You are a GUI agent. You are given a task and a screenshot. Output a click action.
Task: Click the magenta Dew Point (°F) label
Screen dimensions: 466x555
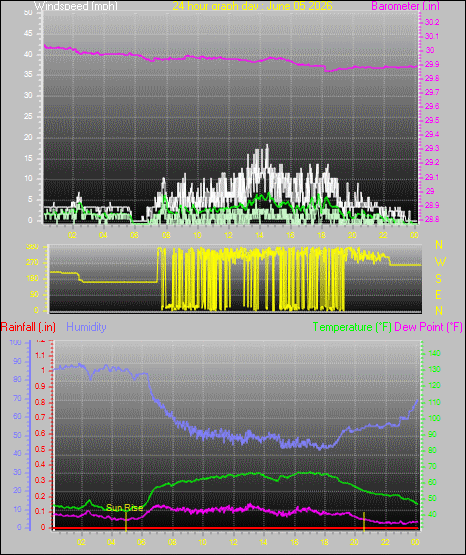tap(428, 327)
